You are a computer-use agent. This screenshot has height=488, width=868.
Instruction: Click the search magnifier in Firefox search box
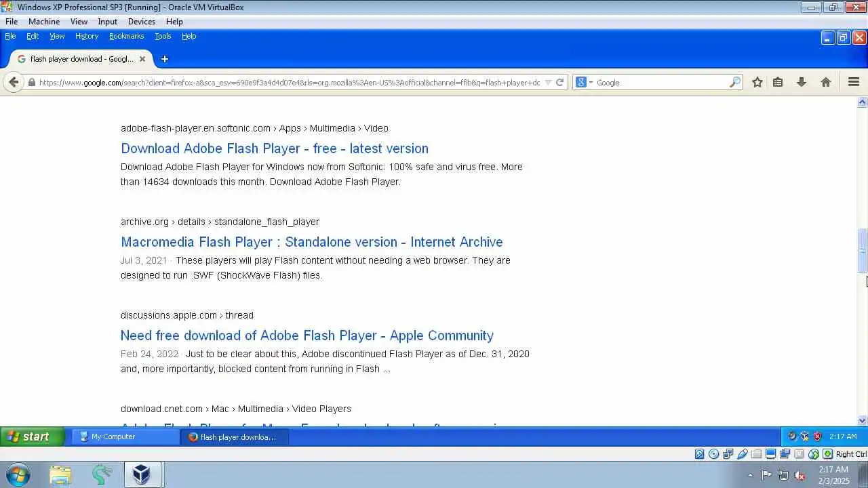[x=735, y=83]
